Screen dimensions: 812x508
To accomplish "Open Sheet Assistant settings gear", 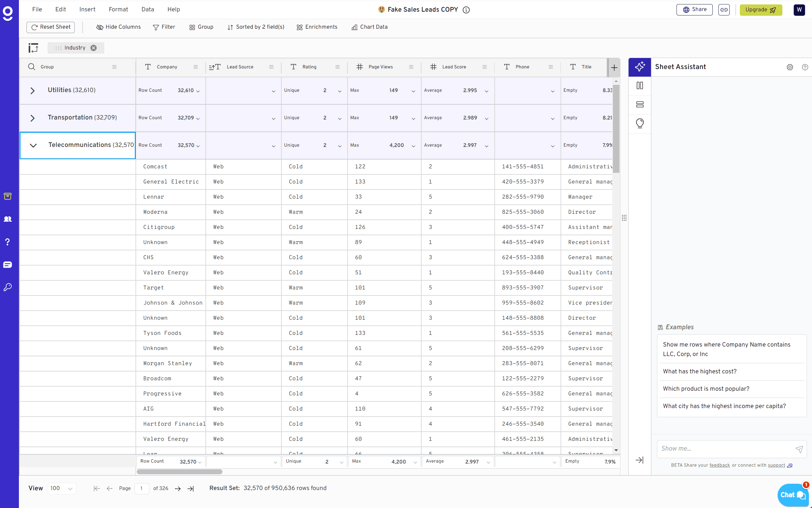I will click(x=790, y=67).
